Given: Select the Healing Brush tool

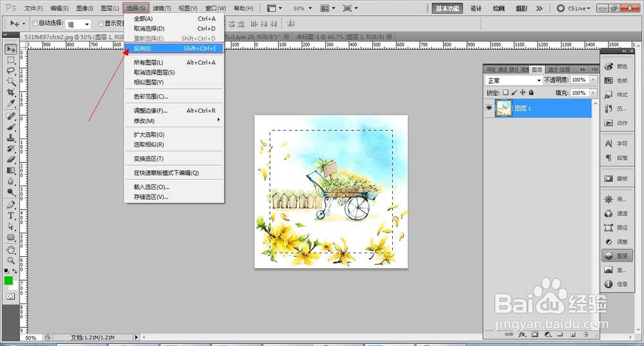Looking at the screenshot, I should [x=11, y=116].
